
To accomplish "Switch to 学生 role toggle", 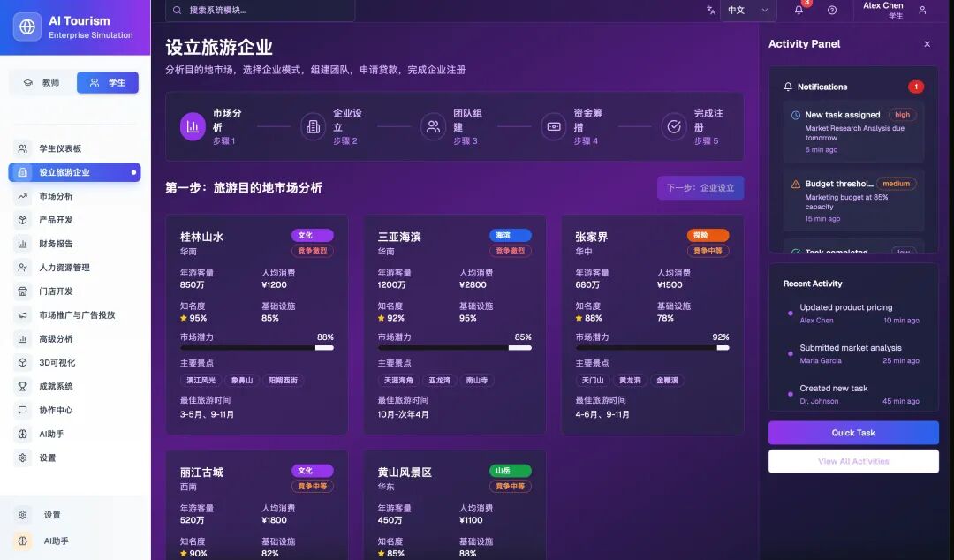I will [108, 82].
